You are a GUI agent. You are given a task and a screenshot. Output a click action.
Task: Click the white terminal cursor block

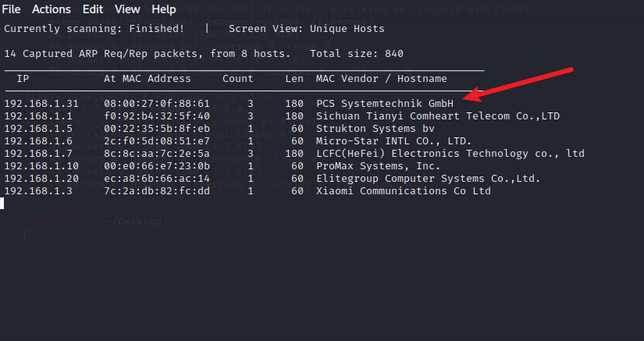[x=2, y=204]
